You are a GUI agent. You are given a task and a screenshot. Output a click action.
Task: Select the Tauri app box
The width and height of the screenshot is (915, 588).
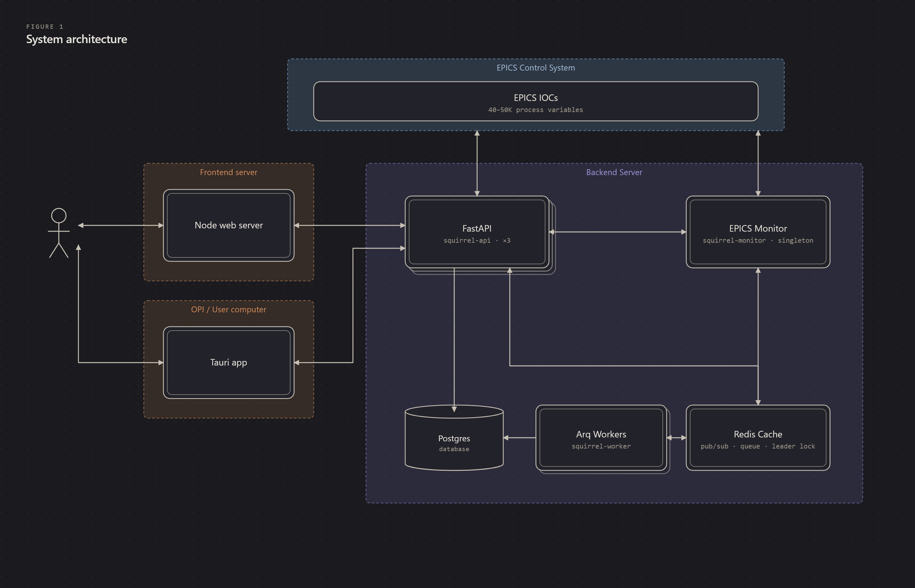[228, 362]
